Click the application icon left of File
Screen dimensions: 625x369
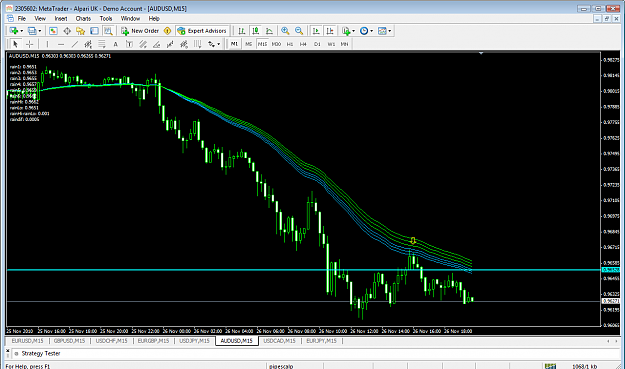pyautogui.click(x=10, y=18)
